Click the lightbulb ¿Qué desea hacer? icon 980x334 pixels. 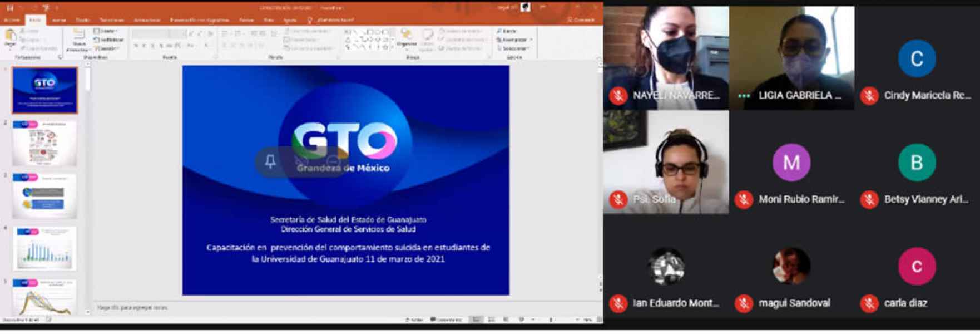[310, 20]
